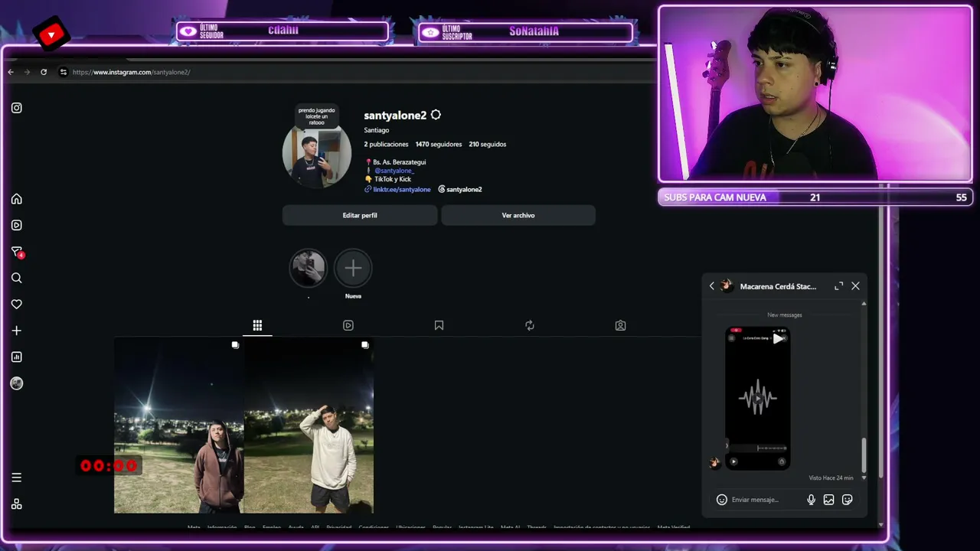This screenshot has width=980, height=551.
Task: Attach a photo with the image icon
Action: tap(828, 500)
